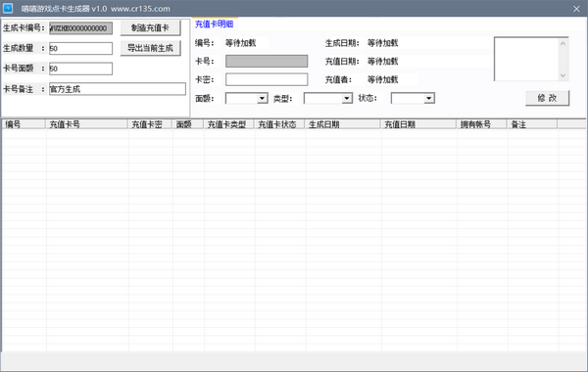Select the 充值卡明细 tab
Image resolution: width=588 pixels, height=372 pixels.
click(x=215, y=23)
